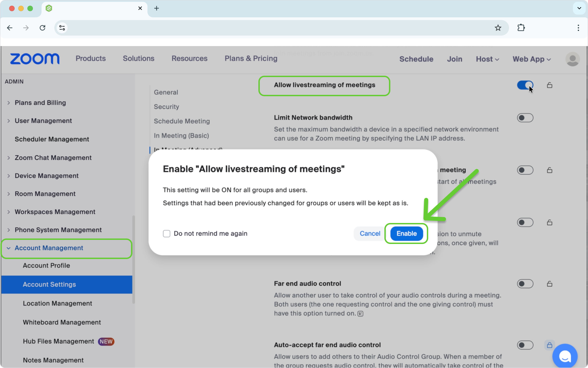Image resolution: width=588 pixels, height=368 pixels.
Task: Lock the Allow livestreaming of meetings setting
Action: click(x=549, y=85)
